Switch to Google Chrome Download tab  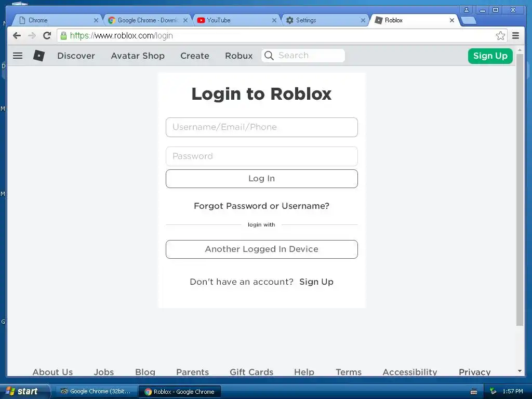coord(147,20)
